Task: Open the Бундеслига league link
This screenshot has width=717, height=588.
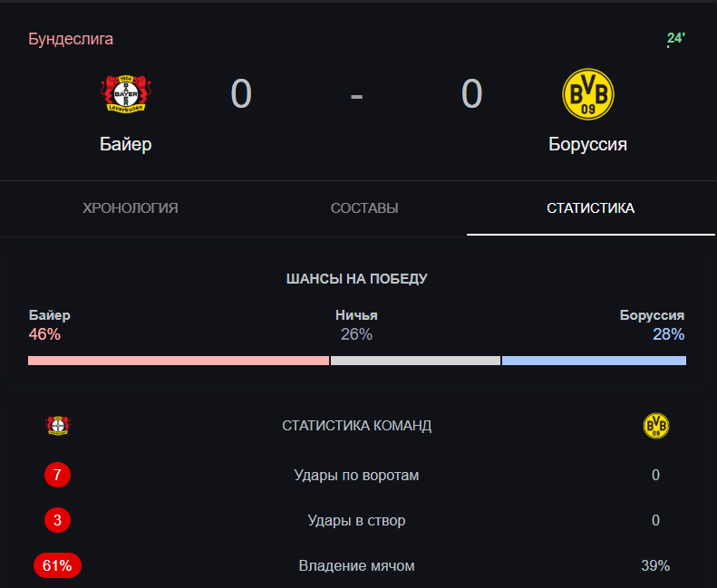Action: pyautogui.click(x=71, y=39)
